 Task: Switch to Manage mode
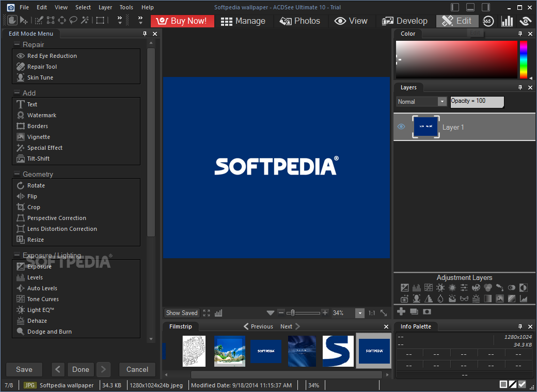point(243,21)
